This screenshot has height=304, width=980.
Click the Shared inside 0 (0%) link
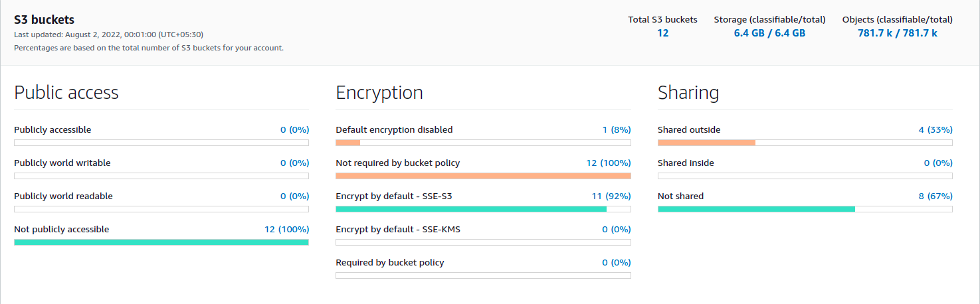pos(938,163)
